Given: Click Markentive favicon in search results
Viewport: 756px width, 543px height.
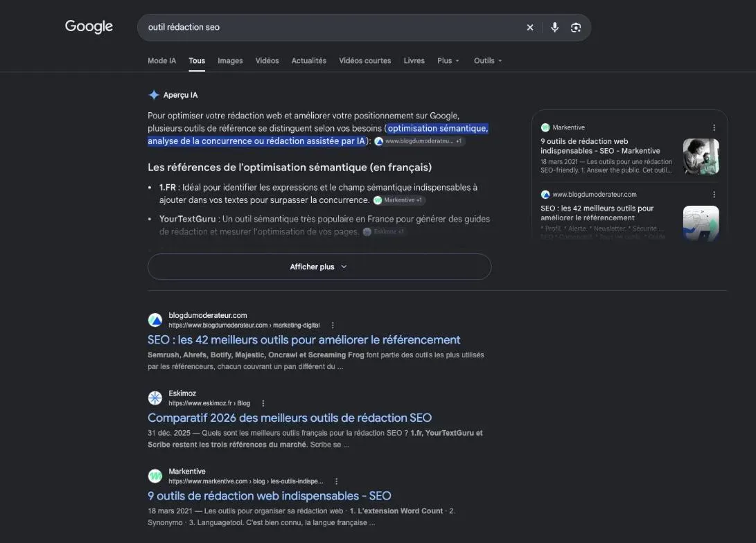Looking at the screenshot, I should pos(155,476).
